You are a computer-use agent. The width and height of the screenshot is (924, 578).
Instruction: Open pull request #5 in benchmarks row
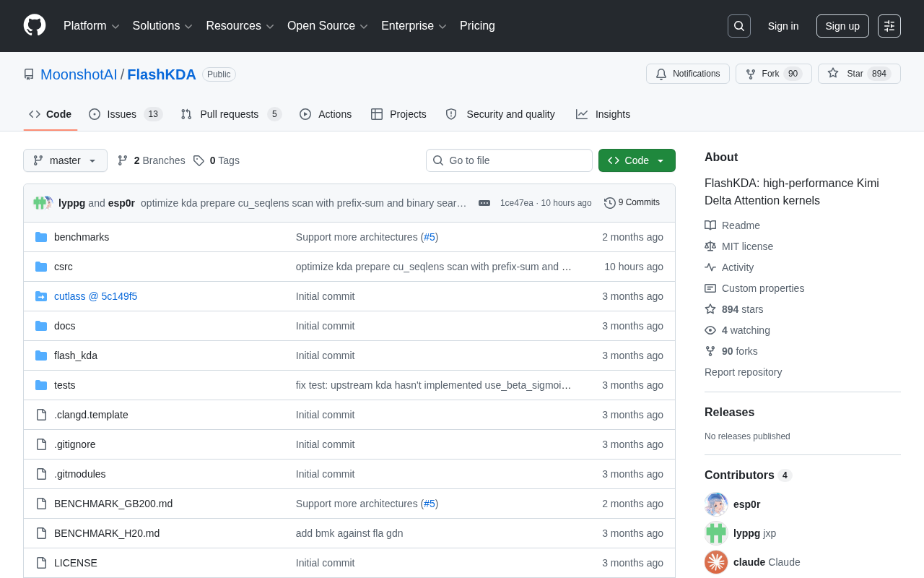(x=430, y=237)
